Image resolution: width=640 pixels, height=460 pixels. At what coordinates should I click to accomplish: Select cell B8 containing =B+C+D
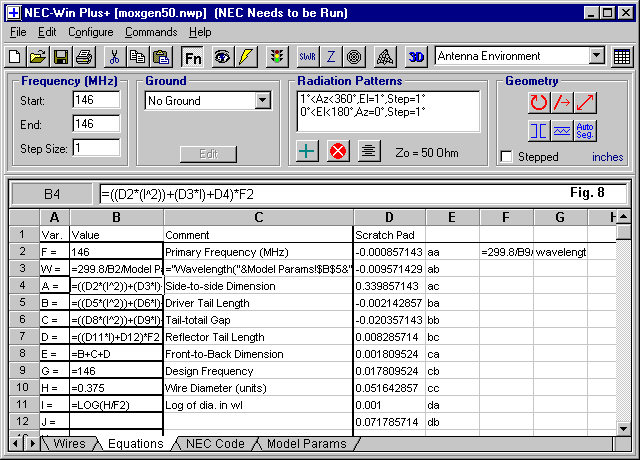tap(116, 354)
